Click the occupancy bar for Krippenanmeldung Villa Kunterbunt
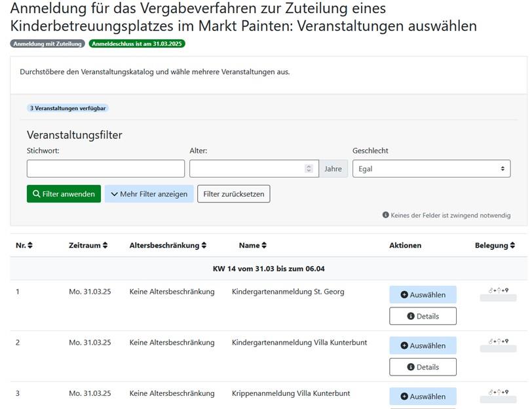Image resolution: width=532 pixels, height=409 pixels. point(498,400)
